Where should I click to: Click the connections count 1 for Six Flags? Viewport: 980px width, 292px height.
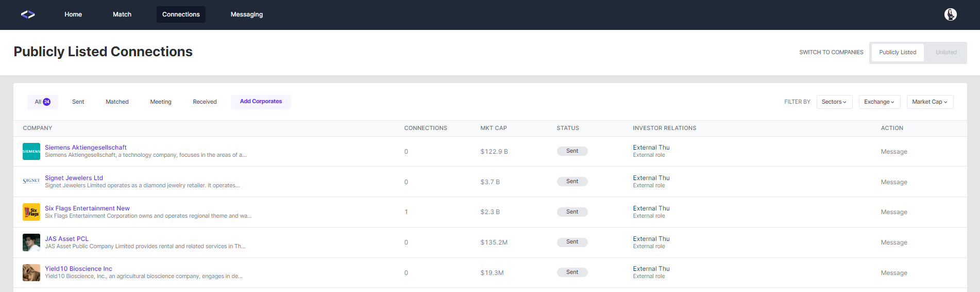(x=406, y=212)
